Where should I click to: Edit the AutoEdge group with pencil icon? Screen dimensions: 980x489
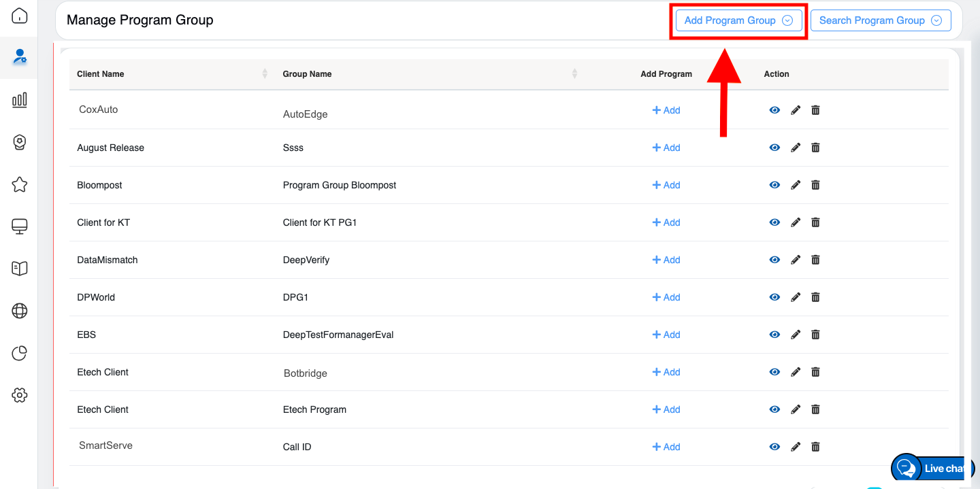[x=796, y=110]
